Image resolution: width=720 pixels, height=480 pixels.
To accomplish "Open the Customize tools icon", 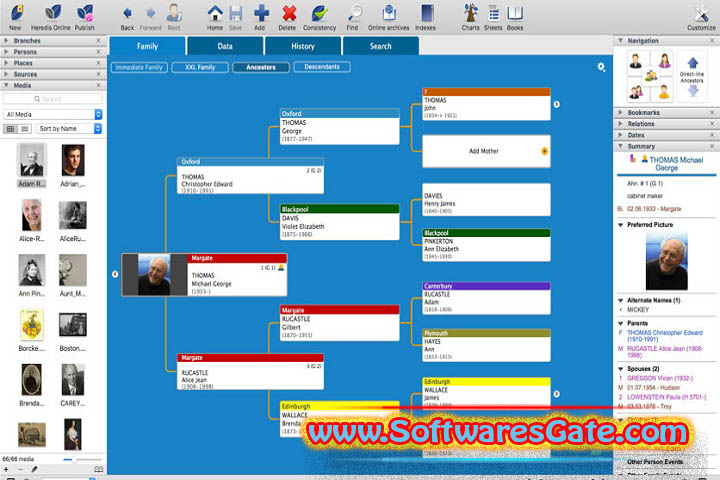I will (701, 13).
